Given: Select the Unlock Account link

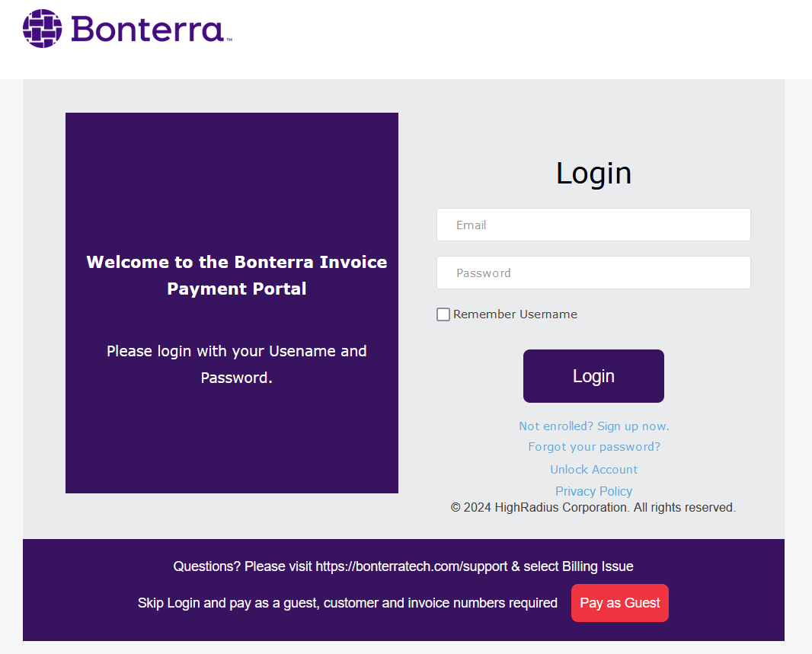Looking at the screenshot, I should click(594, 469).
